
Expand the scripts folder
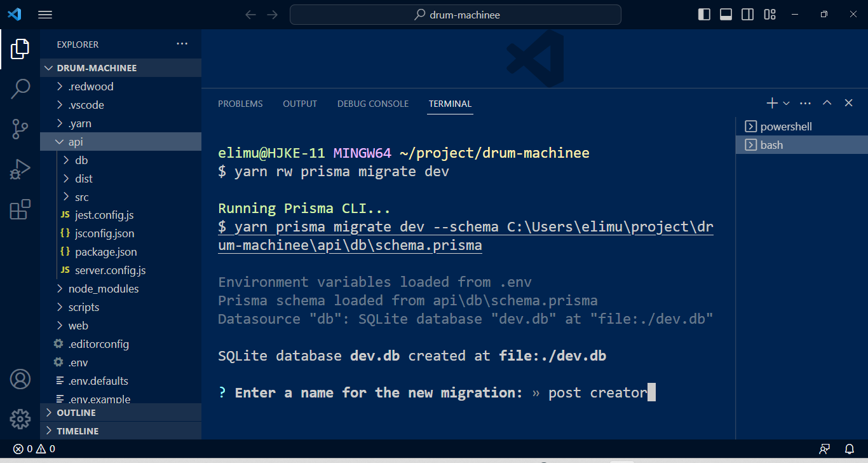click(x=121, y=307)
